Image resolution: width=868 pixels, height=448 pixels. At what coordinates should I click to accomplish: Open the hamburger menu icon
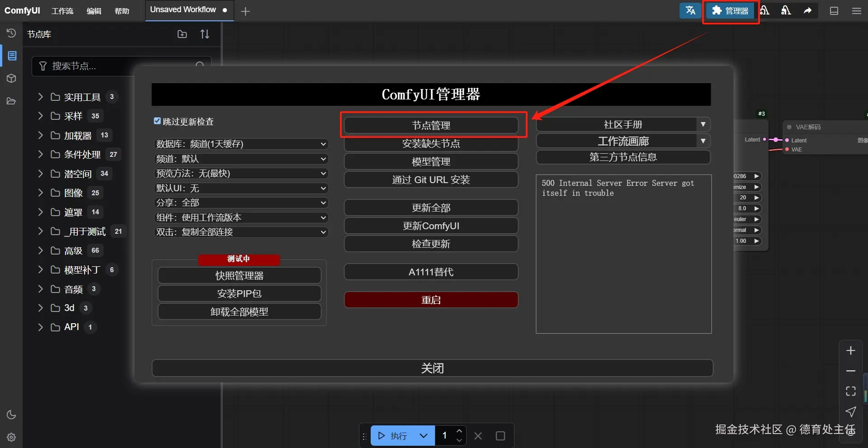click(x=857, y=11)
